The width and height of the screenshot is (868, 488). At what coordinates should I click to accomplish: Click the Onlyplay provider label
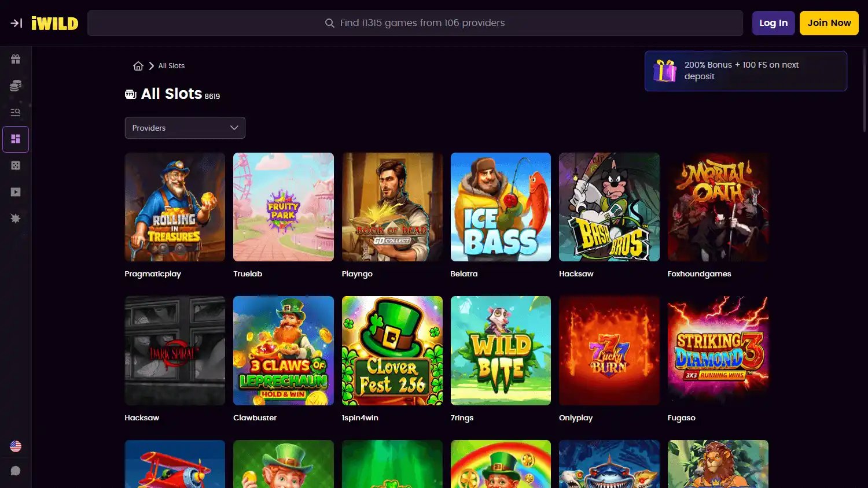coord(576,417)
